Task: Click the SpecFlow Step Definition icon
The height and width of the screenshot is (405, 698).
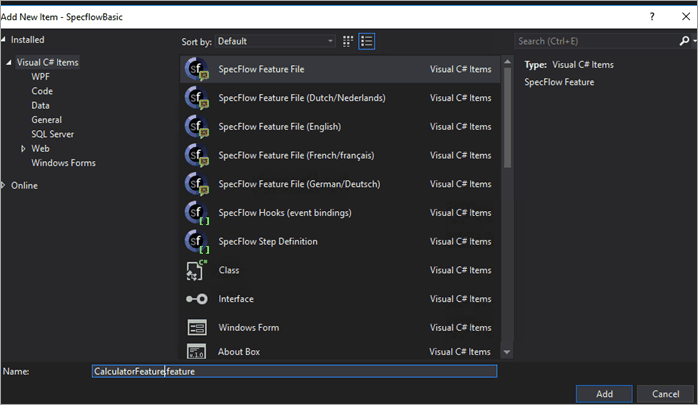Action: 197,242
